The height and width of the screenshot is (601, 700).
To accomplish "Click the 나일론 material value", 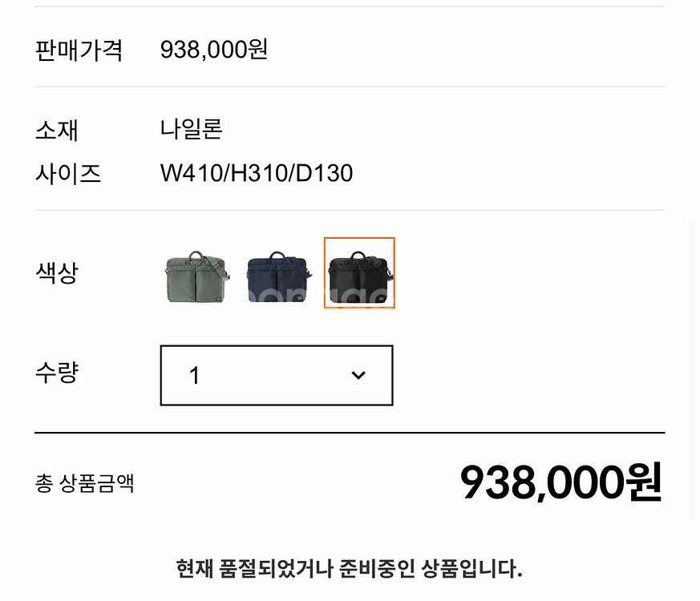I will tap(191, 129).
